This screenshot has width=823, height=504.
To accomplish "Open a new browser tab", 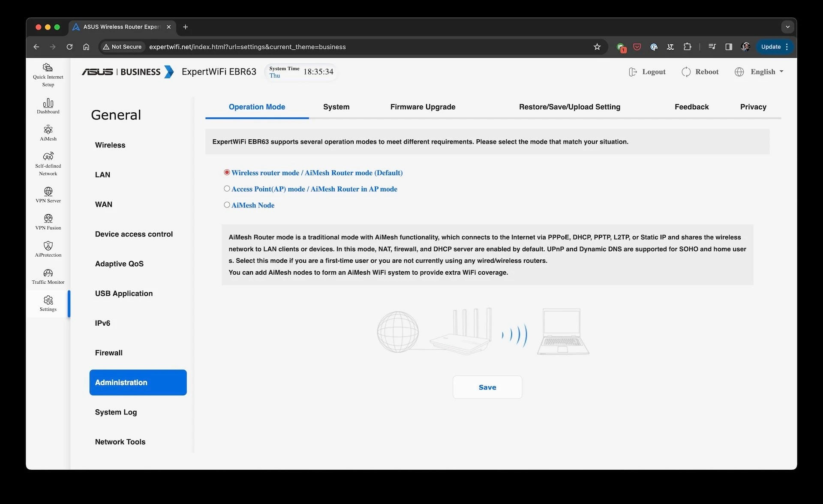I will coord(185,27).
